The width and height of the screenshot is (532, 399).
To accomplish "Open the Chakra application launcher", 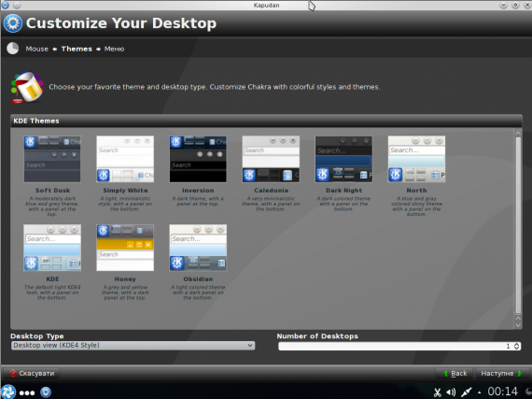I will click(x=7, y=392).
